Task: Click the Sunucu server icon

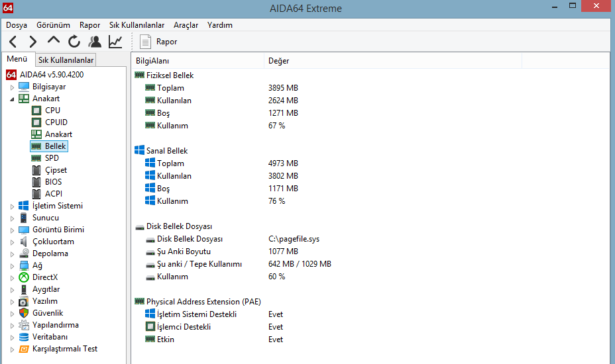Action: (24, 218)
